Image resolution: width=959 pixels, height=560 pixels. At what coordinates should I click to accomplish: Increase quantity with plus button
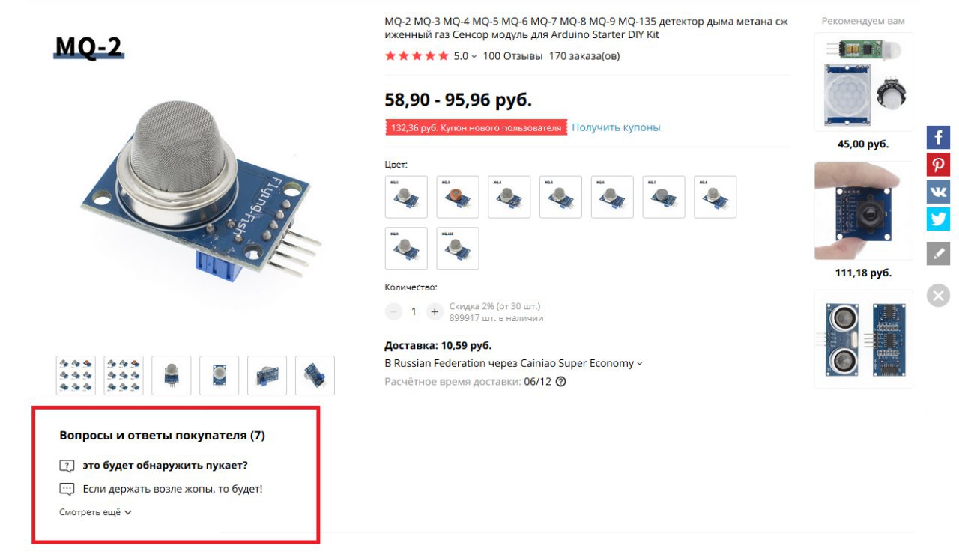[435, 311]
